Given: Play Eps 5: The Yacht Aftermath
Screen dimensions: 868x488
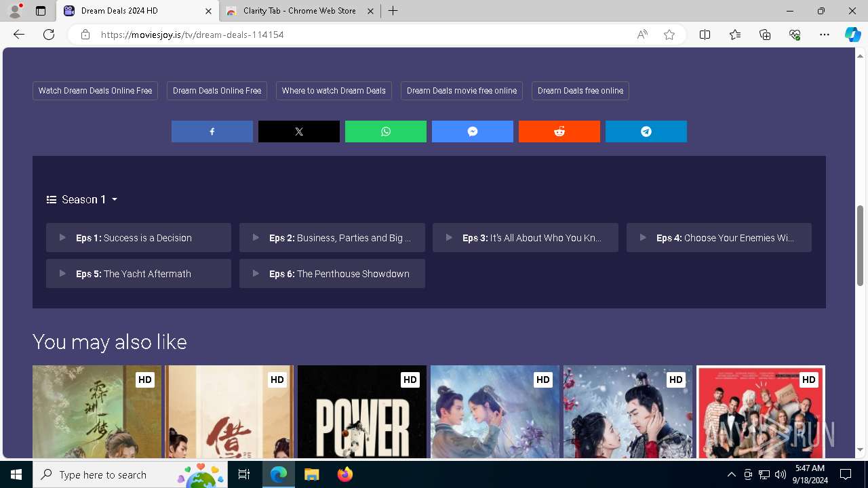Looking at the screenshot, I should (138, 274).
